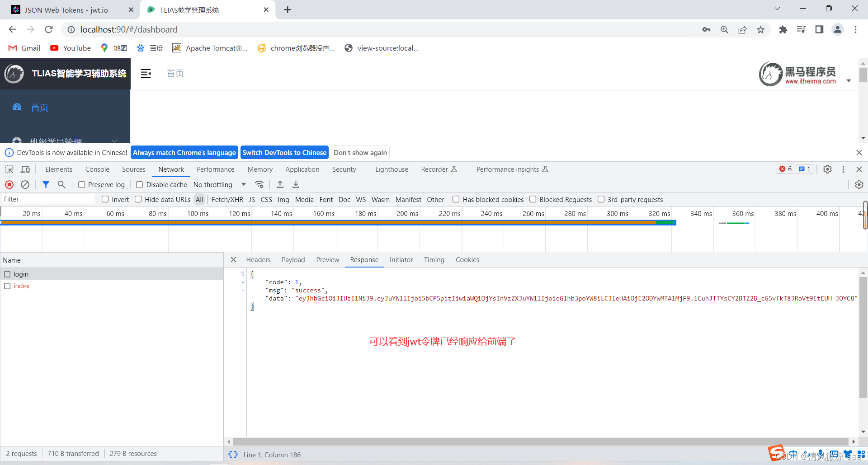This screenshot has height=465, width=868.
Task: Toggle the network filter funnel icon
Action: [x=46, y=184]
